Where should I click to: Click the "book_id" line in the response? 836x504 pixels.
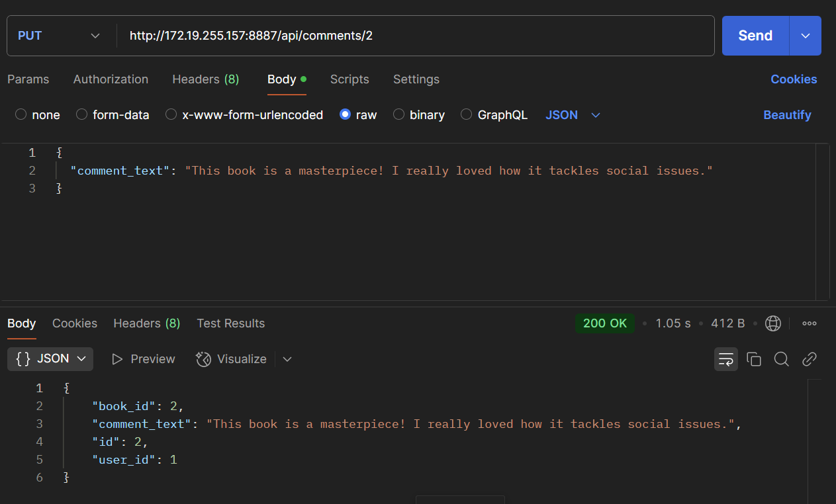coord(138,406)
